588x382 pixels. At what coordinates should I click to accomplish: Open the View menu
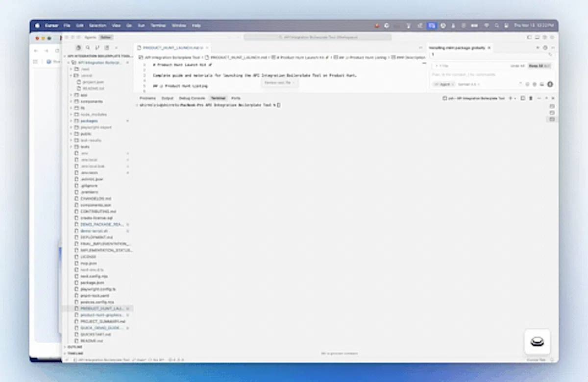(116, 25)
